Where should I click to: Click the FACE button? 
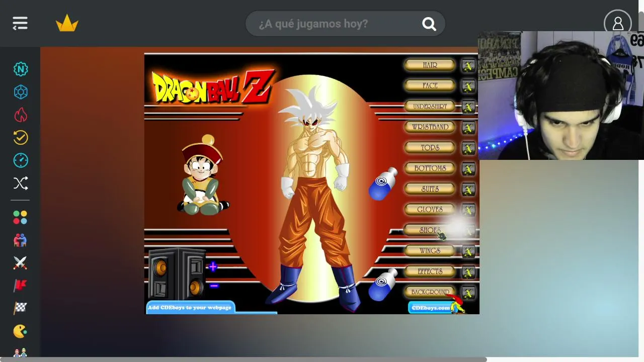430,85
